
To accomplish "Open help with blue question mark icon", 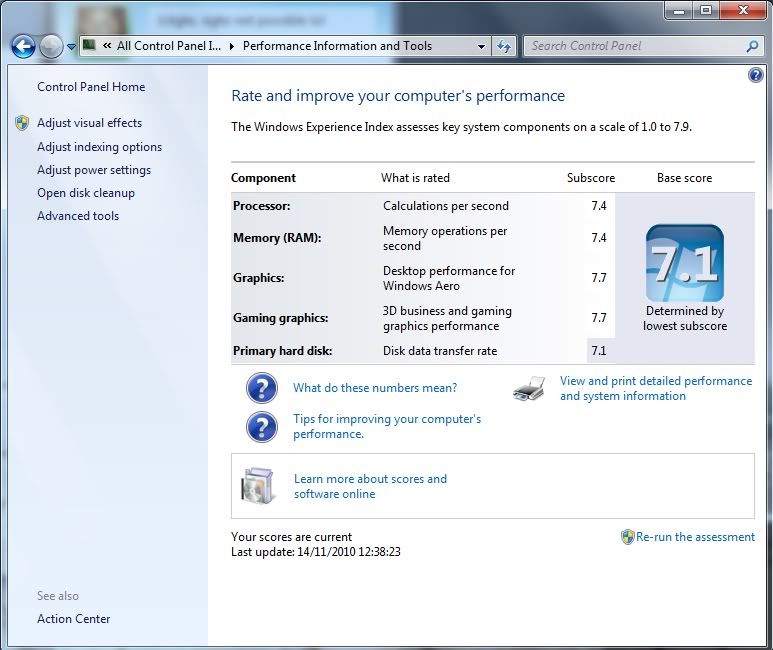I will 756,75.
